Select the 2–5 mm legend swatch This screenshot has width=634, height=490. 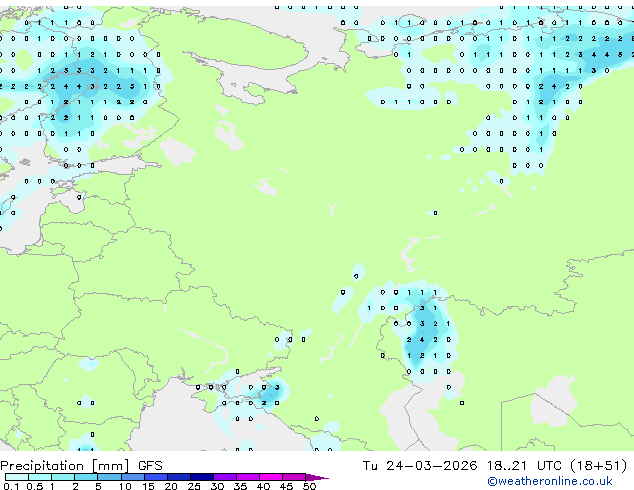click(x=86, y=477)
